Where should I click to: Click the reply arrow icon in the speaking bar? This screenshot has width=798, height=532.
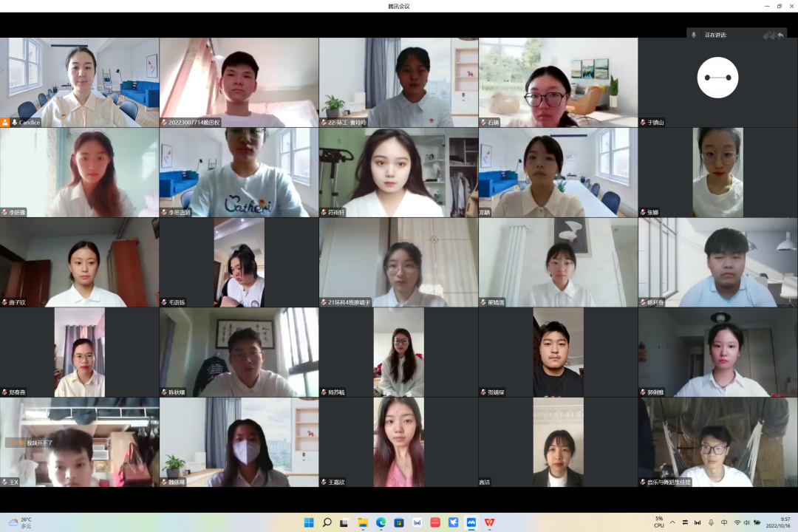coord(780,35)
